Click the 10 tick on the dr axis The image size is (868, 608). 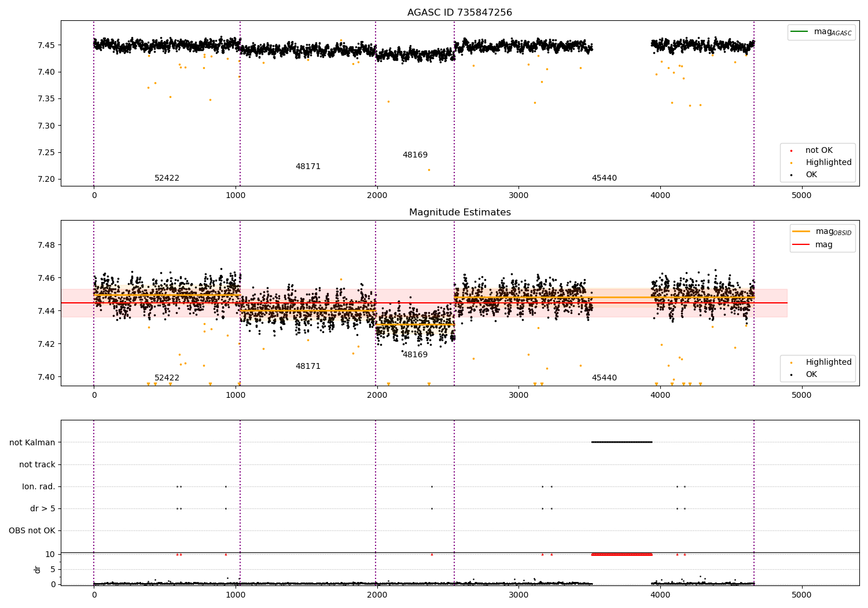point(50,554)
